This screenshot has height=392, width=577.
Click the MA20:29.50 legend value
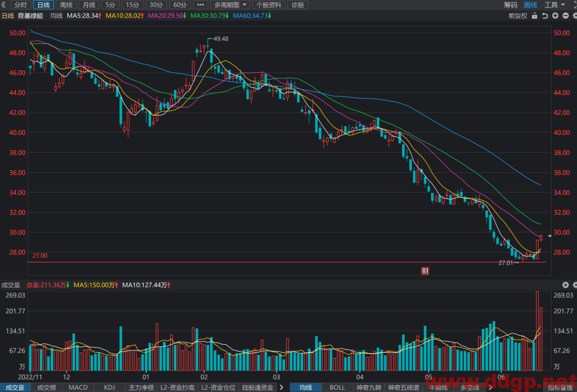point(167,16)
